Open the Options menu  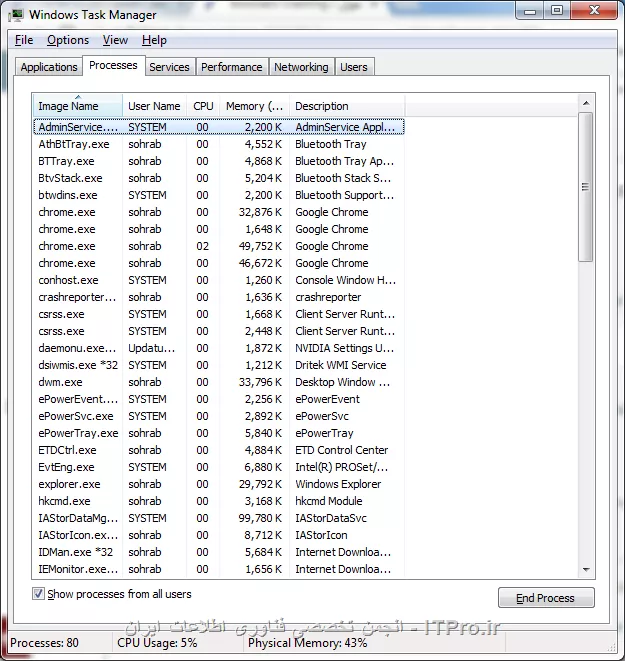[68, 40]
